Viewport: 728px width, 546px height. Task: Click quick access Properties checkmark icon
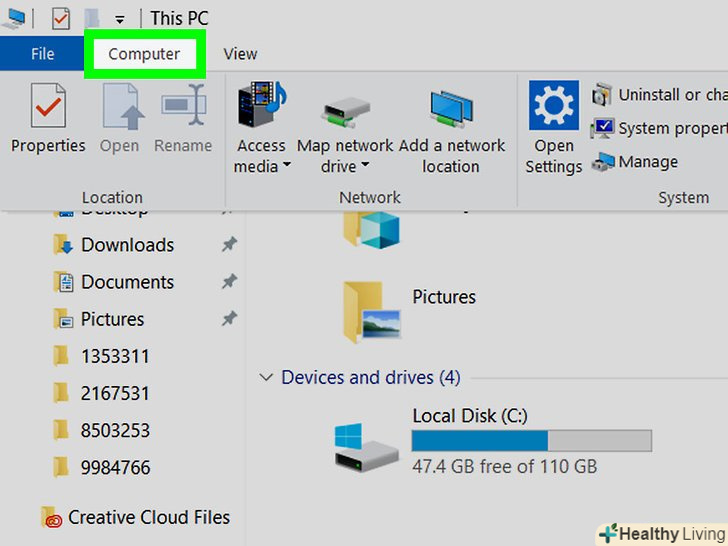click(61, 19)
